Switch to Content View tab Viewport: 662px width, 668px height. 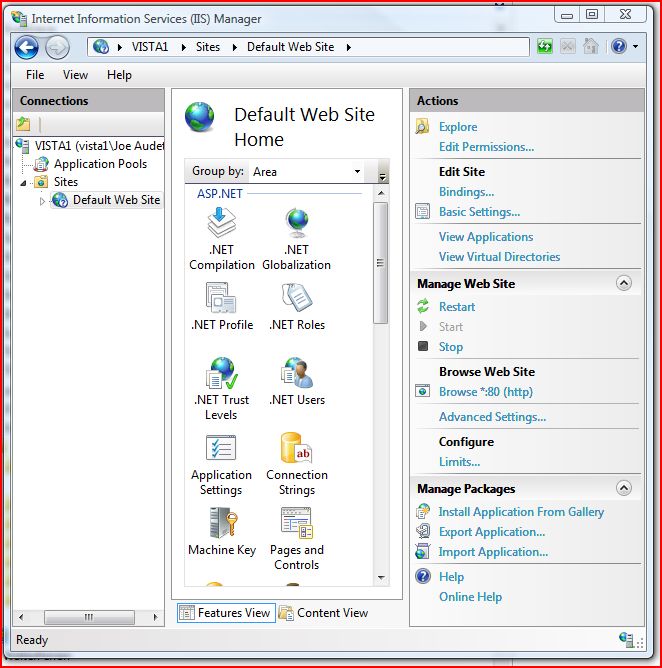point(324,613)
